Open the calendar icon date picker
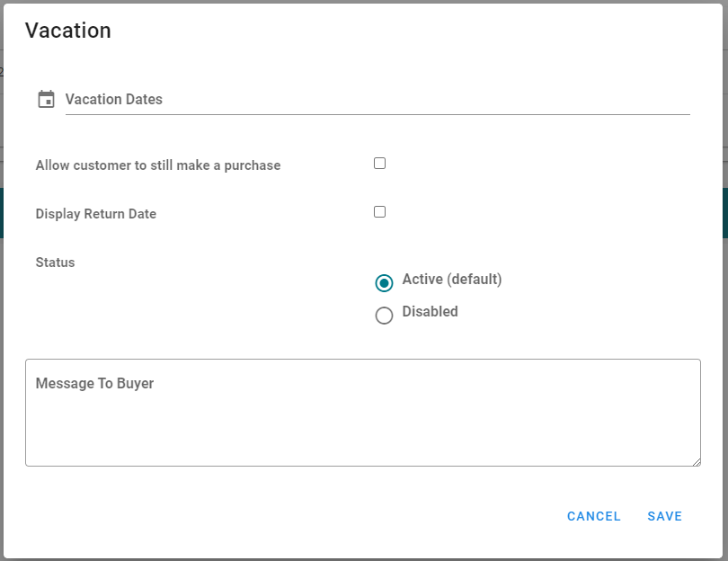This screenshot has width=728, height=561. [46, 99]
